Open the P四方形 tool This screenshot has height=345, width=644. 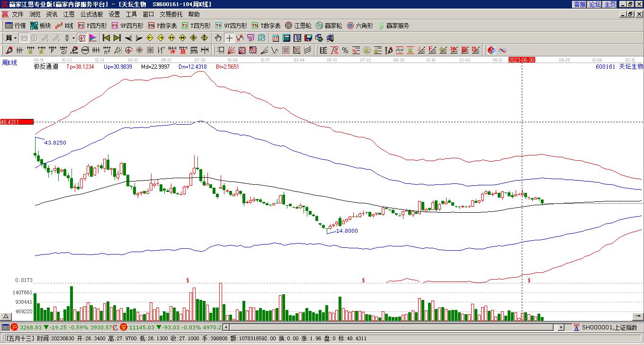tap(92, 26)
